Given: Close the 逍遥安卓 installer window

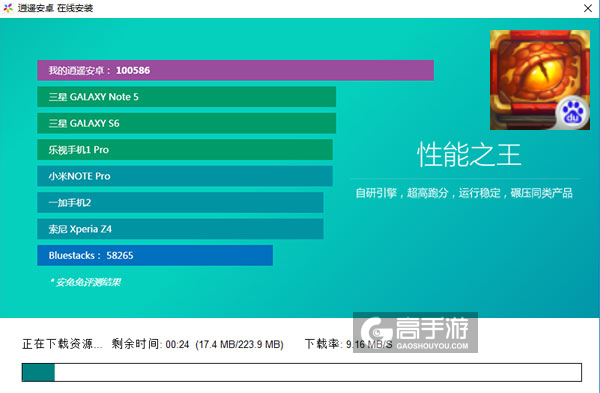Looking at the screenshot, I should click(x=588, y=8).
